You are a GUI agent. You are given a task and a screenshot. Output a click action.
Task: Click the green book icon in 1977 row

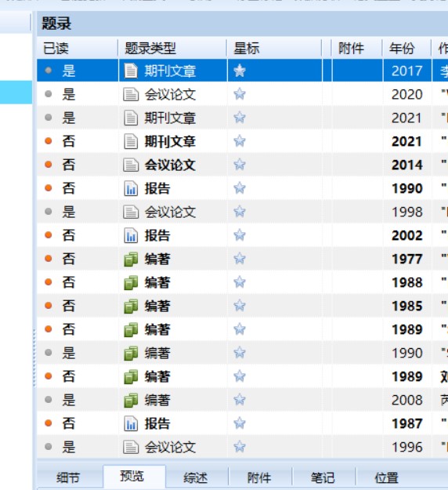[x=131, y=259]
